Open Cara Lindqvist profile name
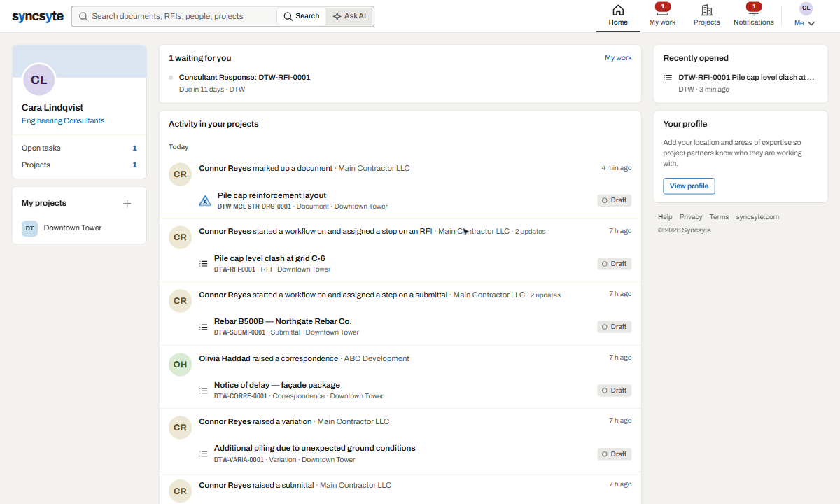The height and width of the screenshot is (504, 840). click(x=52, y=108)
